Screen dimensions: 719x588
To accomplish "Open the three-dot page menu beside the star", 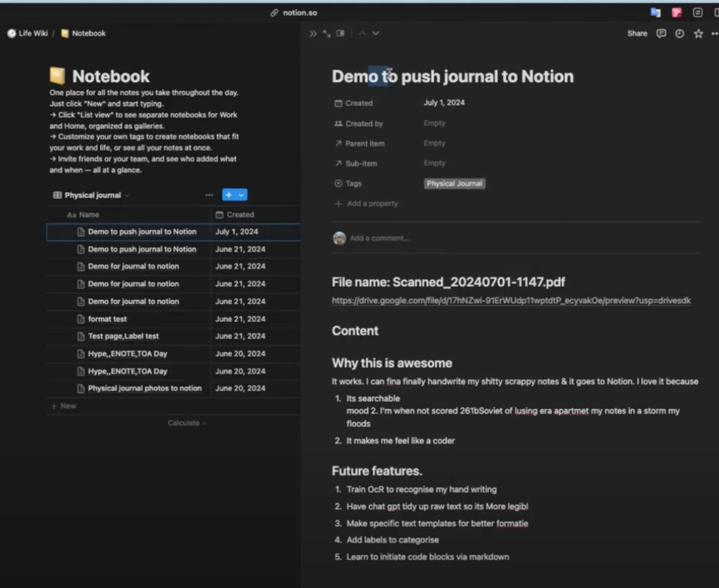I will coord(714,33).
